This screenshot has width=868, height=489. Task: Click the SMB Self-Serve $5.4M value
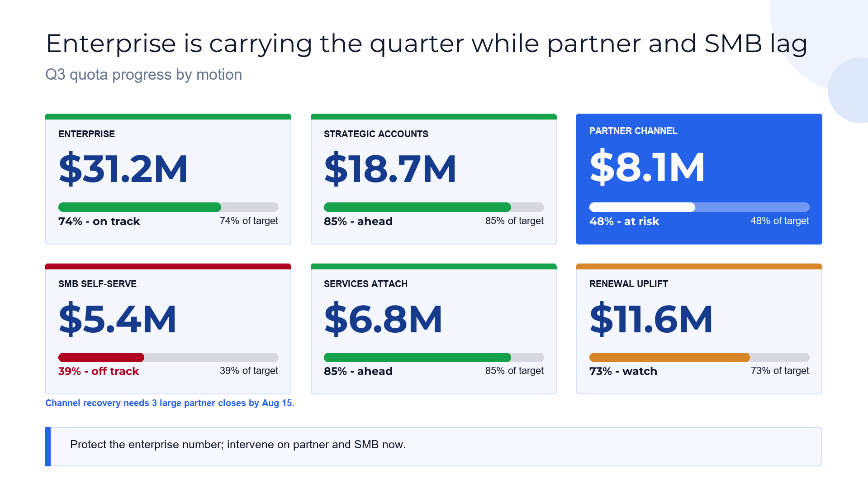pos(117,319)
